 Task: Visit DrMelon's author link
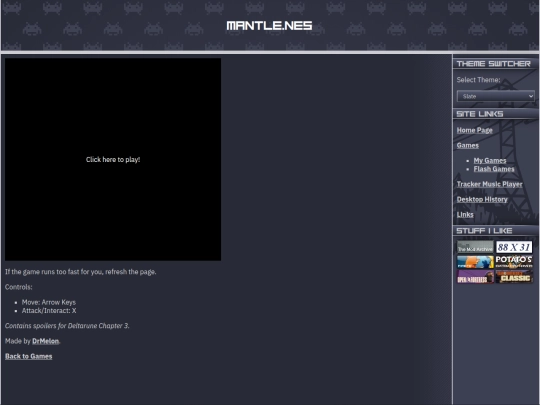[45, 341]
